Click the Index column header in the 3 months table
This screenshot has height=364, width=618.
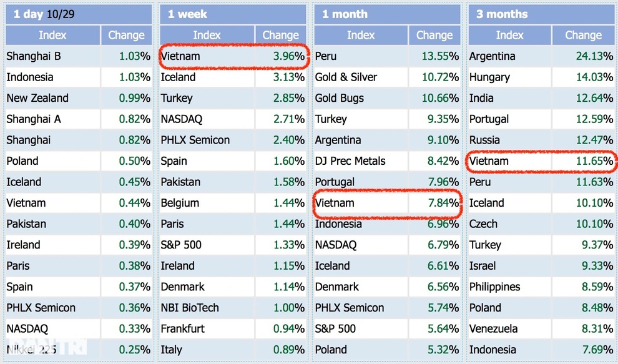(x=509, y=35)
